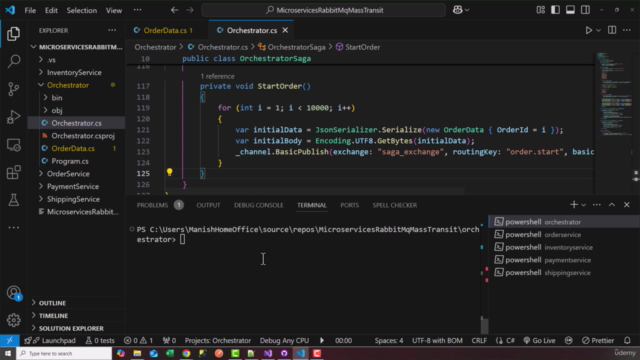Start debugging from status bar play icon
This screenshot has width=640, height=360.
(322, 340)
